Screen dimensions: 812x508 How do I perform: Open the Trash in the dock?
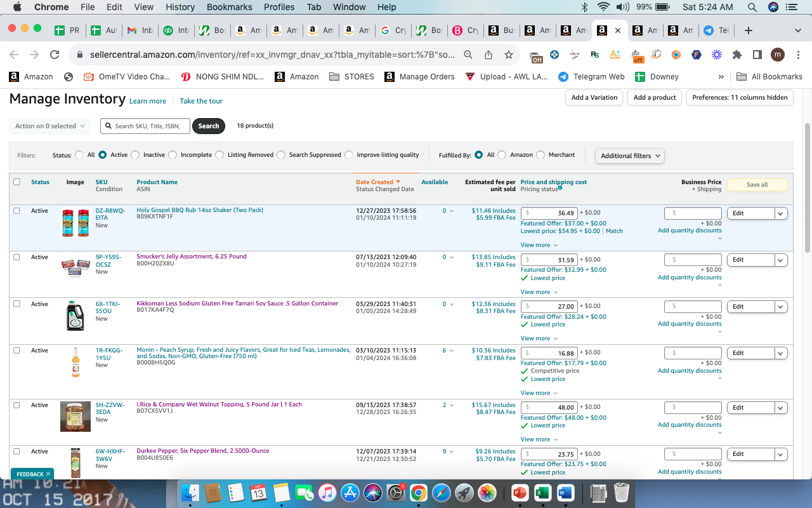pos(622,492)
